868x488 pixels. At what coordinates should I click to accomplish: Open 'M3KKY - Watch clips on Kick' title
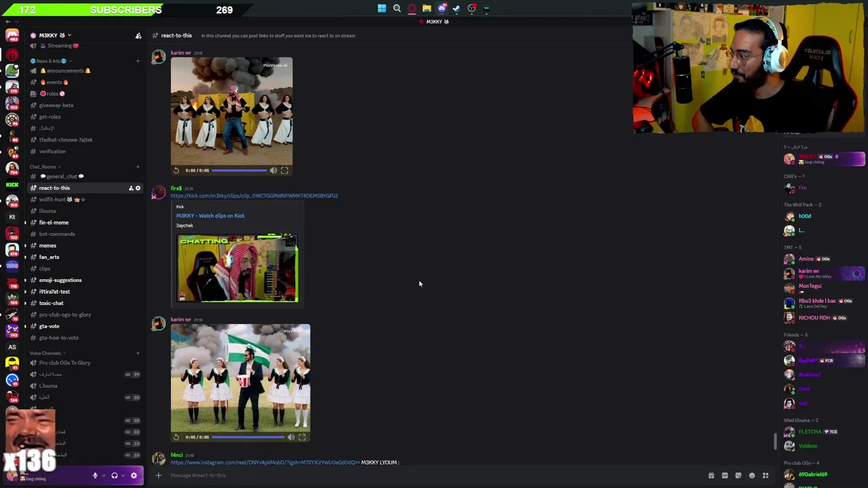click(x=210, y=216)
